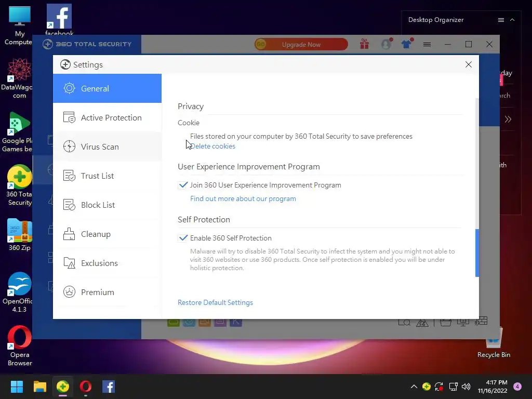The height and width of the screenshot is (399, 532).
Task: Open the 360 Zip desktop shortcut
Action: pyautogui.click(x=20, y=235)
